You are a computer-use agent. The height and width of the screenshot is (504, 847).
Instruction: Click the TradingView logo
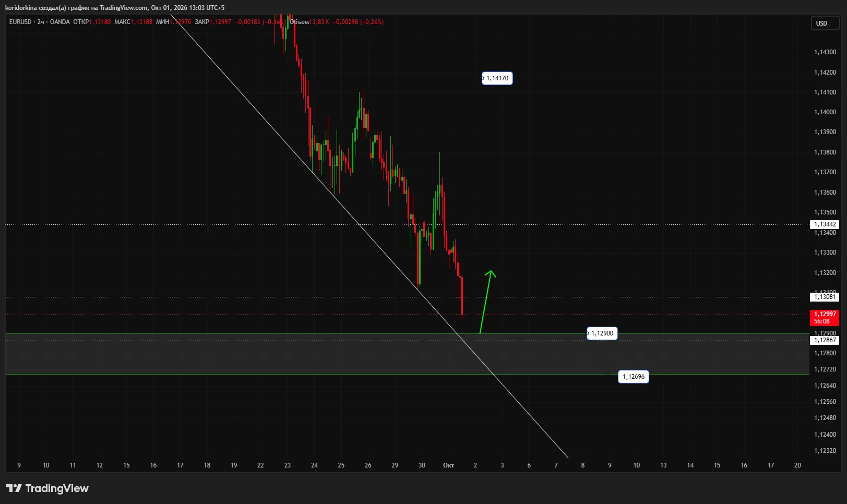coord(47,488)
